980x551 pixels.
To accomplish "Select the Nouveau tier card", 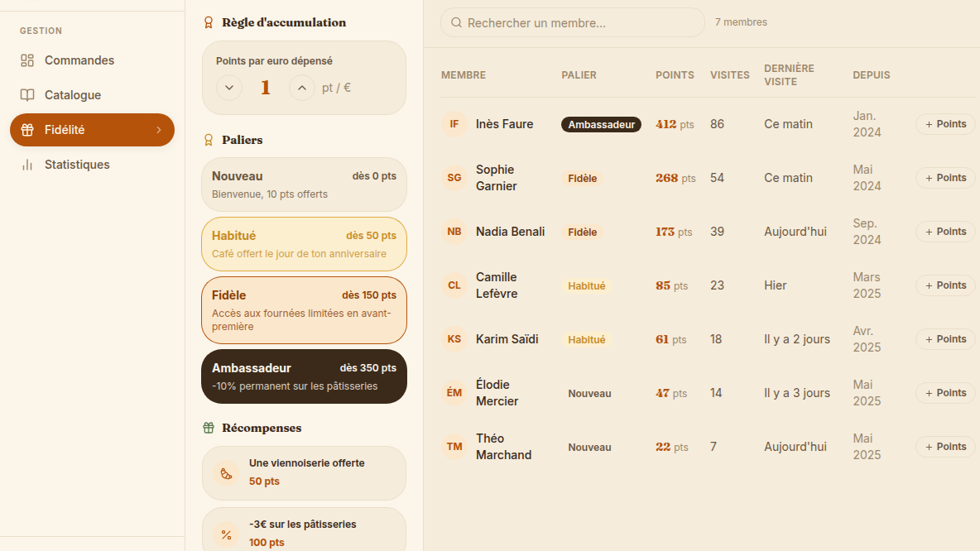I will 304,185.
